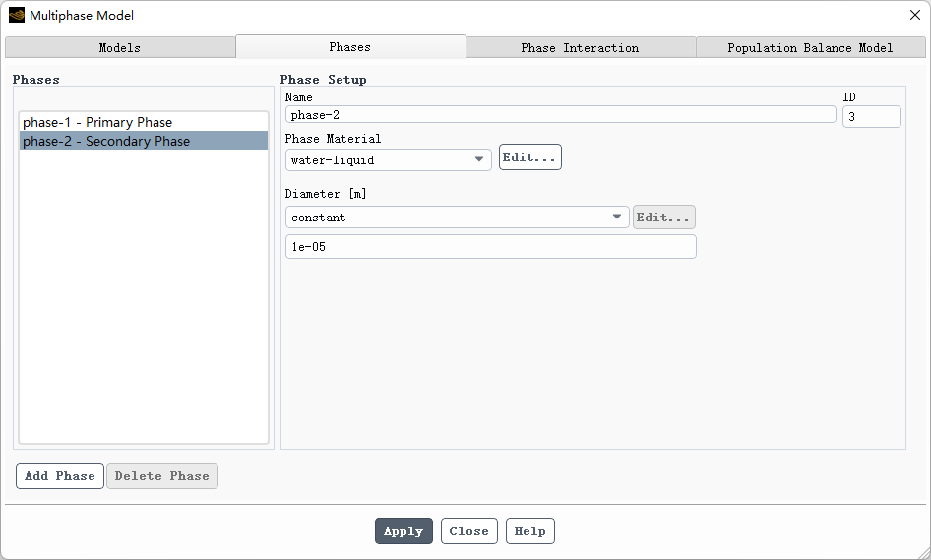Select phase-1 Primary Phase in list
931x560 pixels.
point(97,122)
